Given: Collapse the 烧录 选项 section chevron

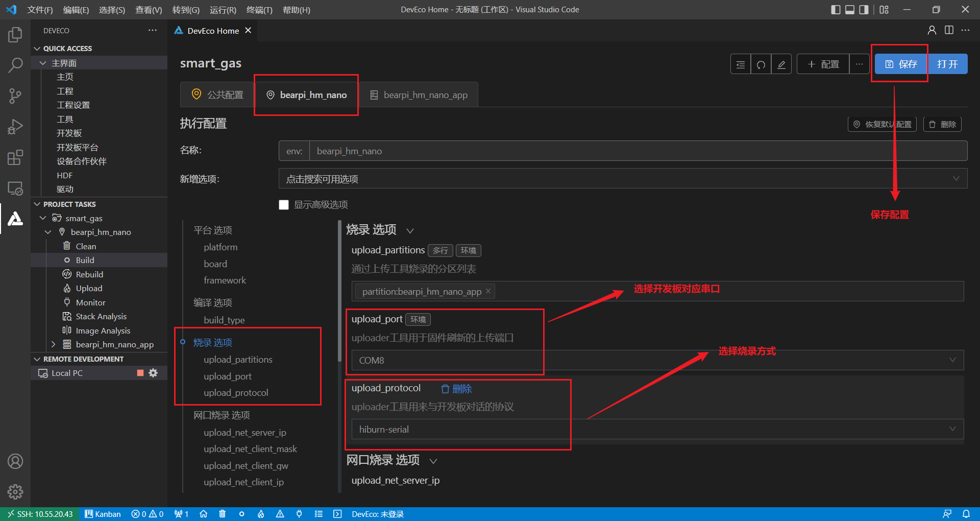Looking at the screenshot, I should [x=410, y=231].
